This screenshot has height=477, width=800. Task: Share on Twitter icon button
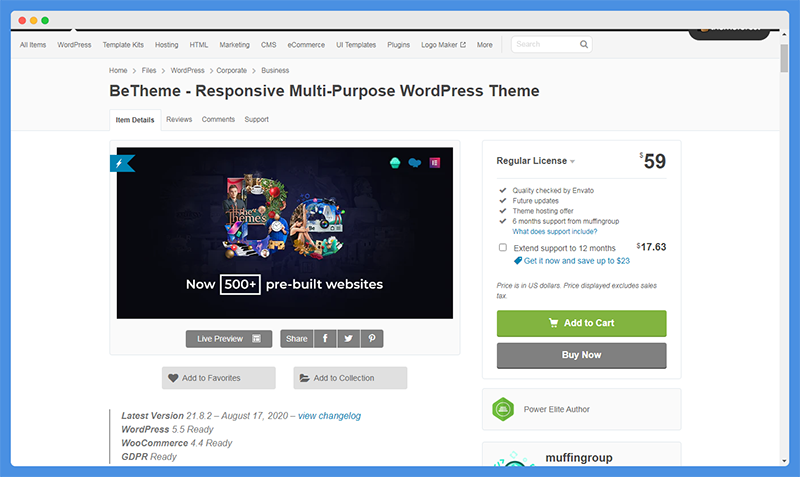pyautogui.click(x=348, y=339)
